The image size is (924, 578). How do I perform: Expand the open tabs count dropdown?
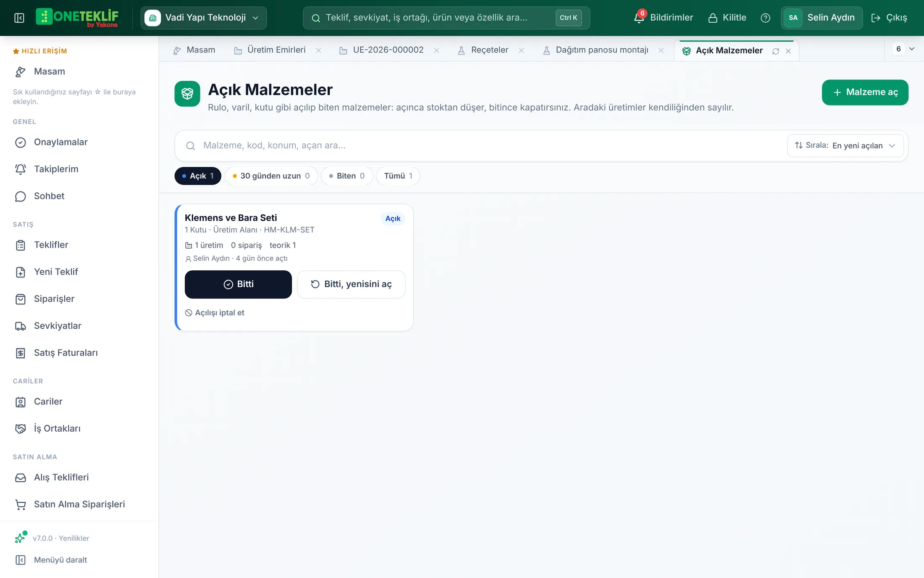[x=904, y=49]
